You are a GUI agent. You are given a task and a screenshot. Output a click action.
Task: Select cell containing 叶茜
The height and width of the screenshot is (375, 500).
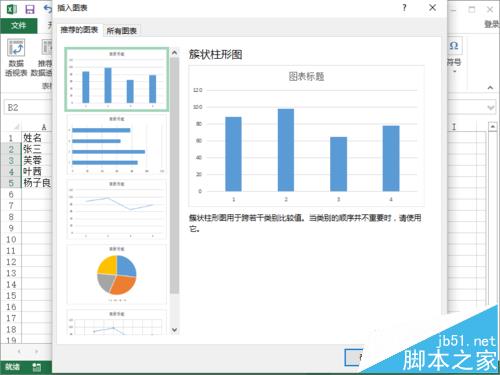[37, 171]
